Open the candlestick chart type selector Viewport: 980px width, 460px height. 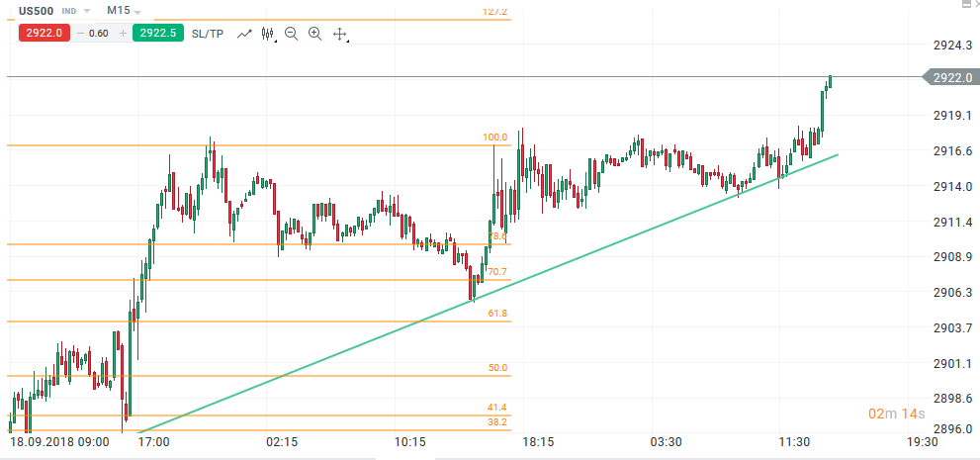click(267, 33)
